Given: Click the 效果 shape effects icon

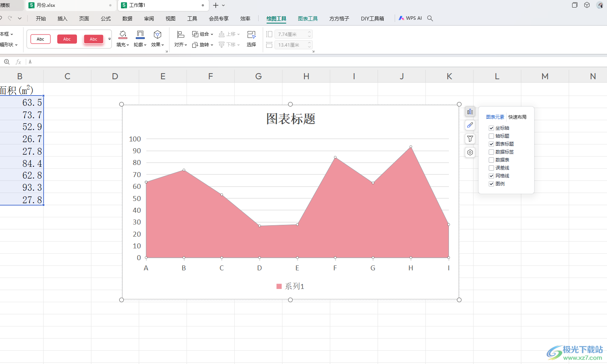Looking at the screenshot, I should coord(157,35).
